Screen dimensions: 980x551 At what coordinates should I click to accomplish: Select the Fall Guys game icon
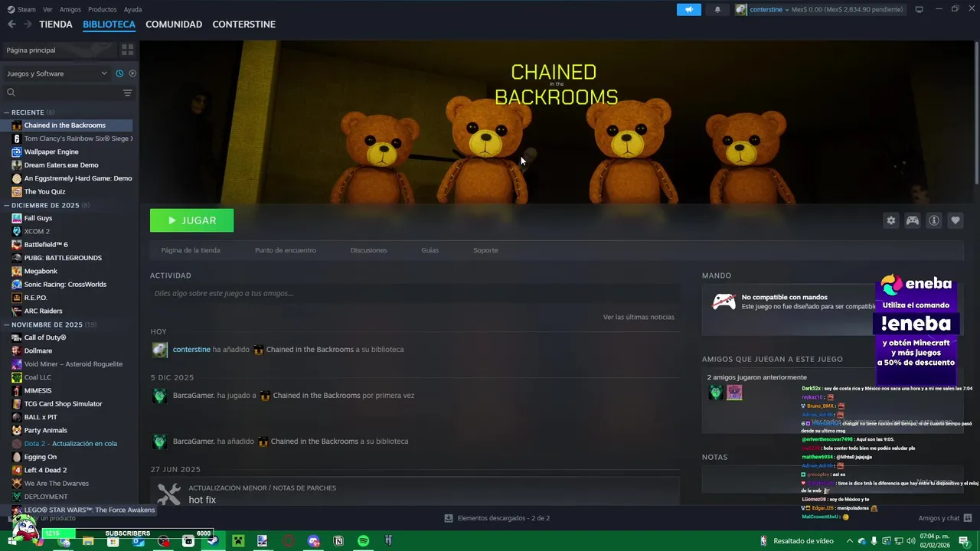click(x=17, y=218)
